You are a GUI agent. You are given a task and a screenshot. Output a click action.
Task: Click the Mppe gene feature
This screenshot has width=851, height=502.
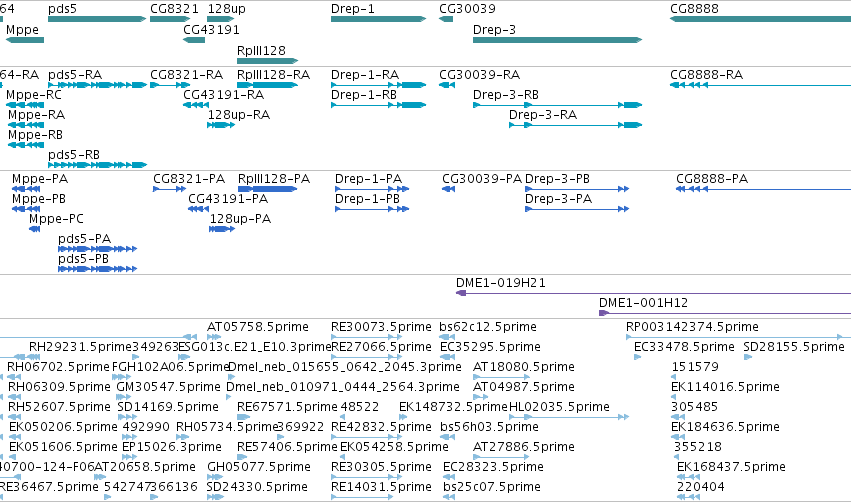(25, 40)
